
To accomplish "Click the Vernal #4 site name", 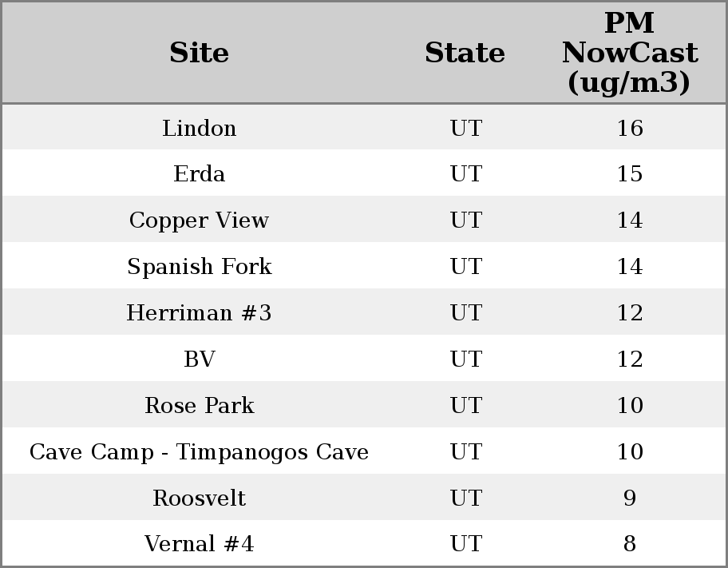I will point(200,544).
